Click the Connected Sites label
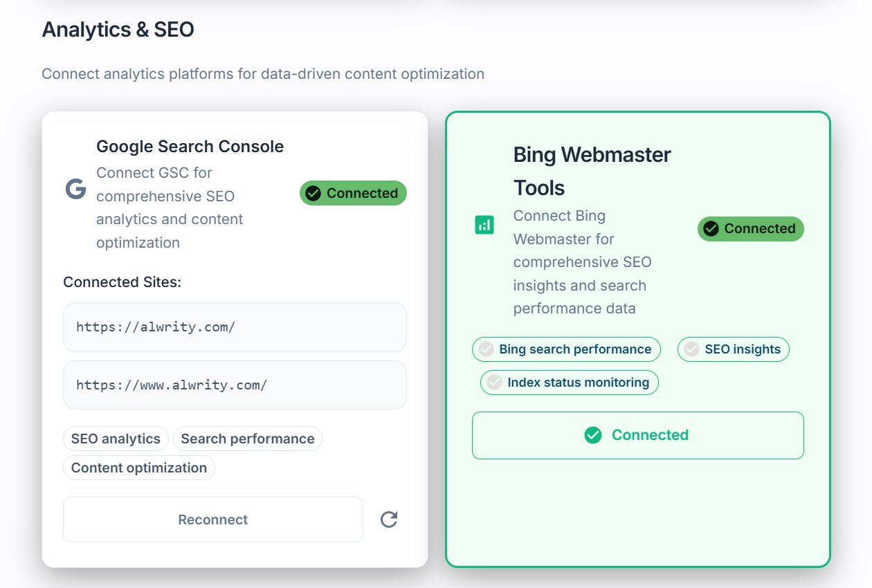This screenshot has height=588, width=872. (122, 282)
